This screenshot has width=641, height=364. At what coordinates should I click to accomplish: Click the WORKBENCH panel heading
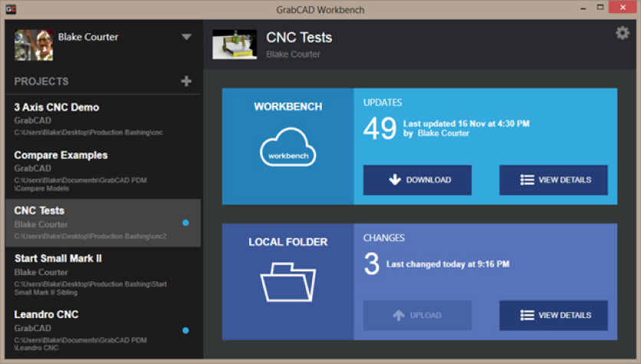pos(288,107)
